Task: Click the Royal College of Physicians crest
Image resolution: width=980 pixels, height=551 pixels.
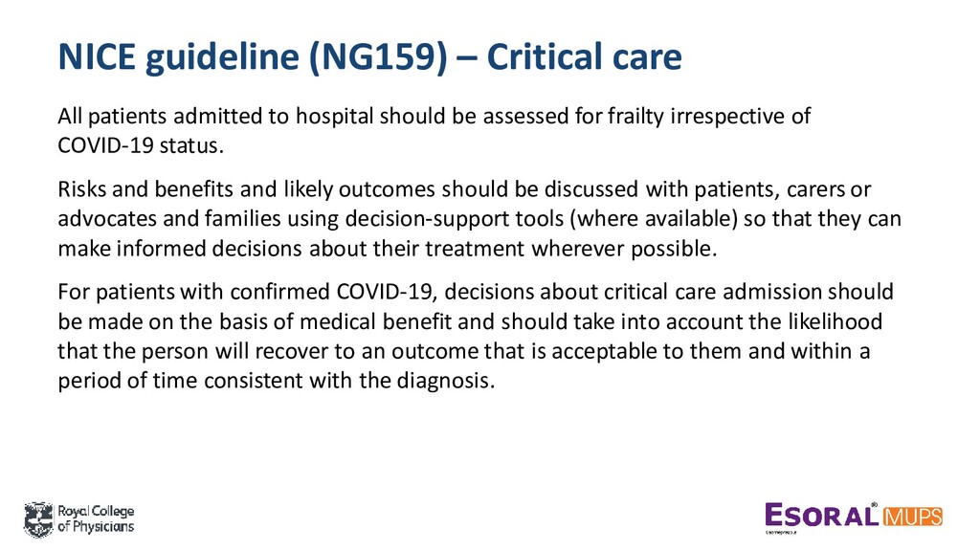Action: click(38, 519)
